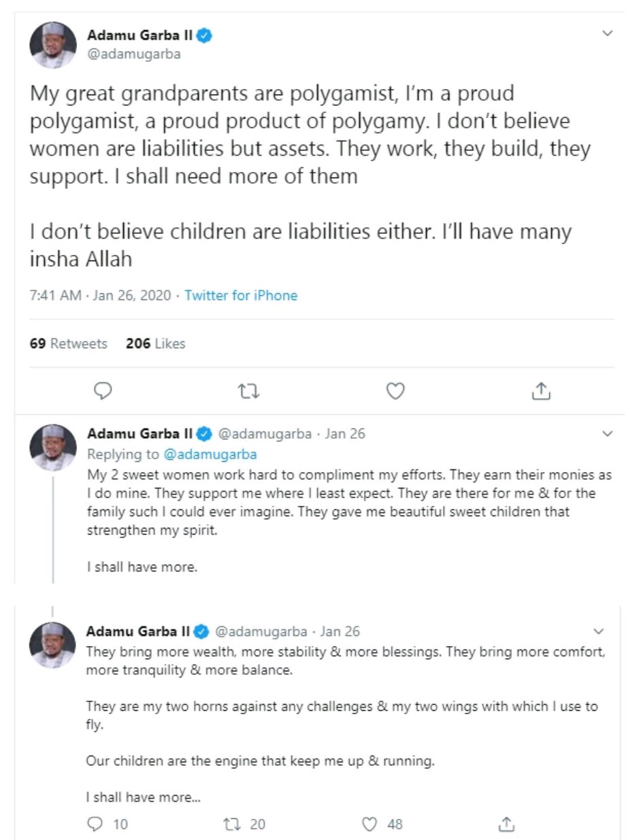Screen dimensions: 639x840
Task: Retweet the main tweet
Action: tap(248, 390)
